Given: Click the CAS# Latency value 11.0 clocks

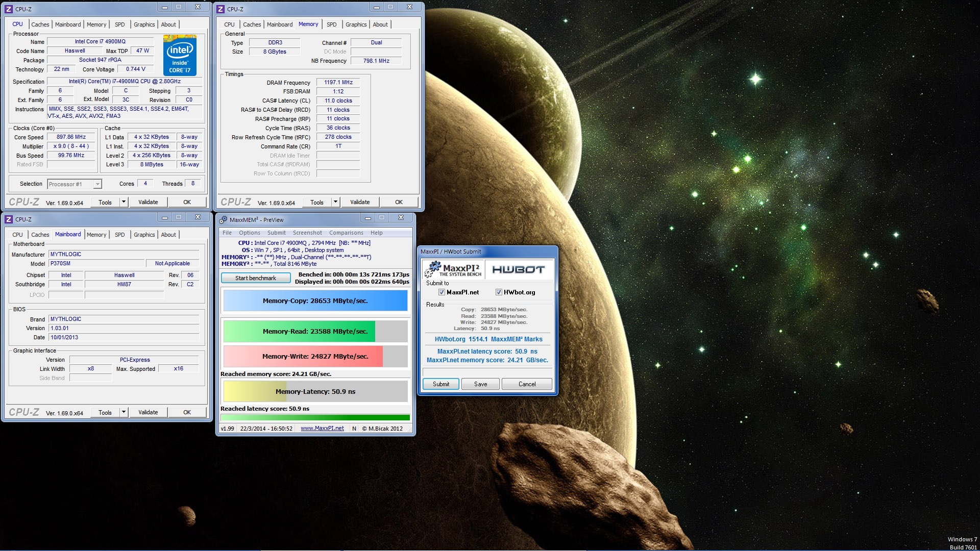Looking at the screenshot, I should (x=338, y=101).
